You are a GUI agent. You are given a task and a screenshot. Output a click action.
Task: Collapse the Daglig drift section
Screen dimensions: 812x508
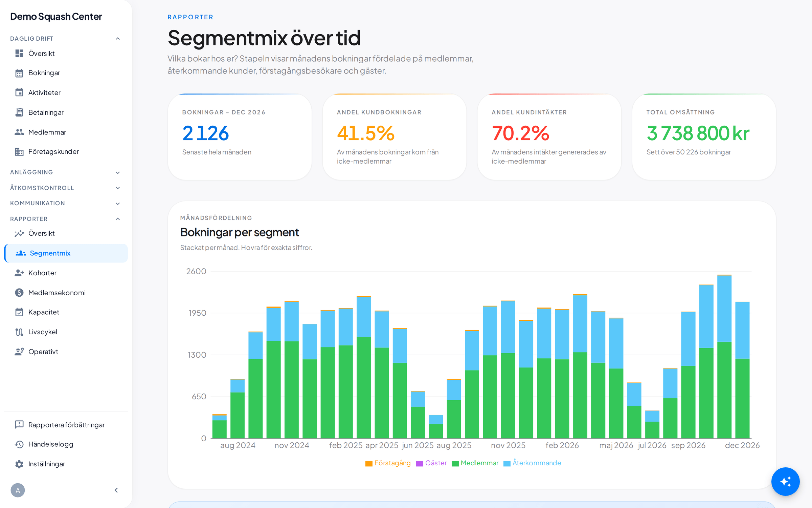coord(118,39)
